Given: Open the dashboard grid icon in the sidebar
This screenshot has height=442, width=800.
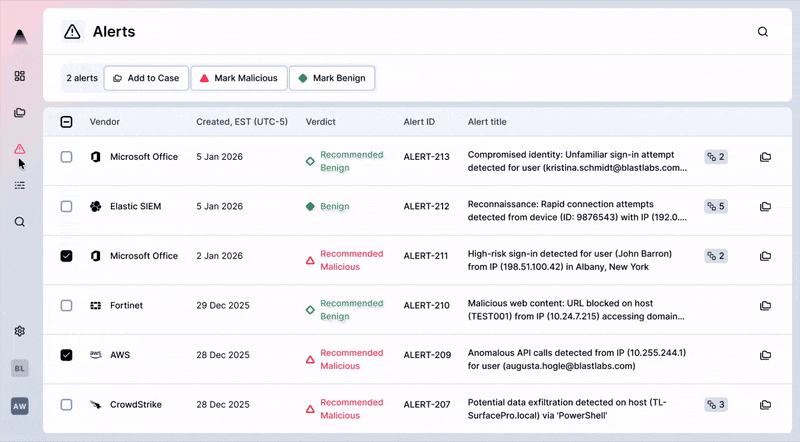Looking at the screenshot, I should click(x=20, y=76).
